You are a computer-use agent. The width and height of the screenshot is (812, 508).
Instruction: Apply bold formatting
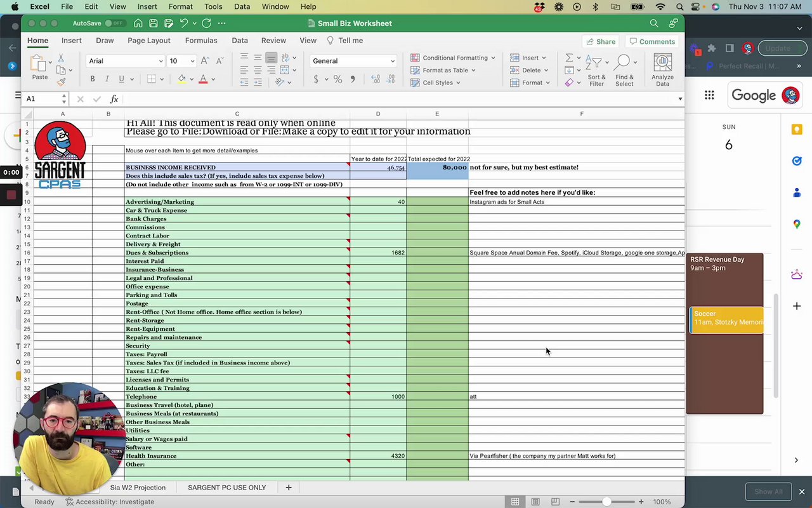93,79
